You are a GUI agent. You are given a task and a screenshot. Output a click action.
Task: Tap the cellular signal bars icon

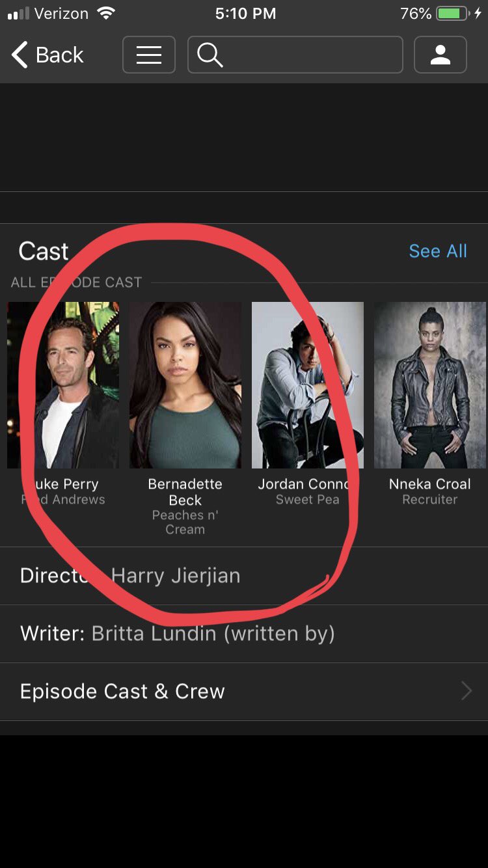point(18,14)
